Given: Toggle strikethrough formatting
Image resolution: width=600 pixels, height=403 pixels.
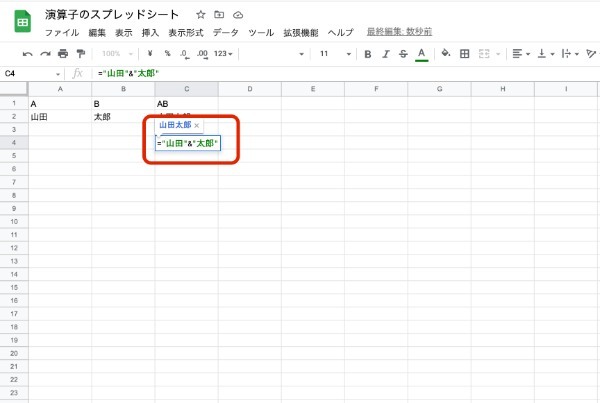Looking at the screenshot, I should [403, 54].
